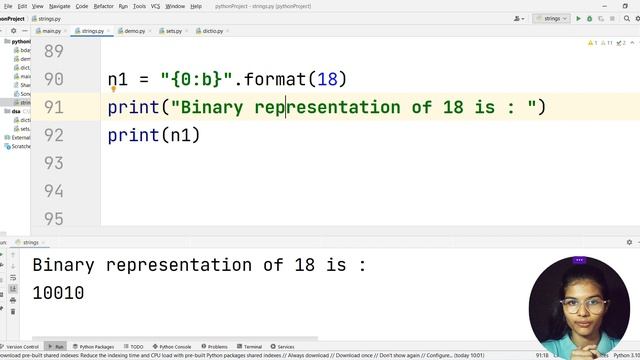Click the weak warnings count 11 indicator

[607, 43]
